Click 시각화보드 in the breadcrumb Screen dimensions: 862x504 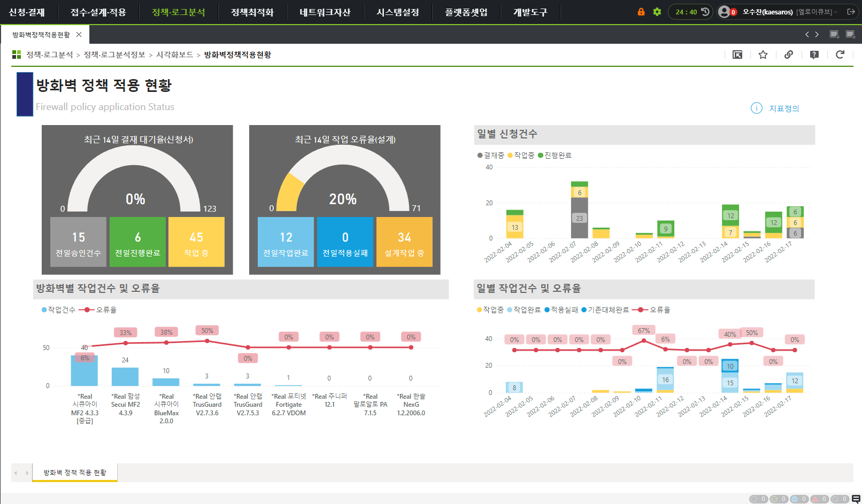click(x=175, y=55)
